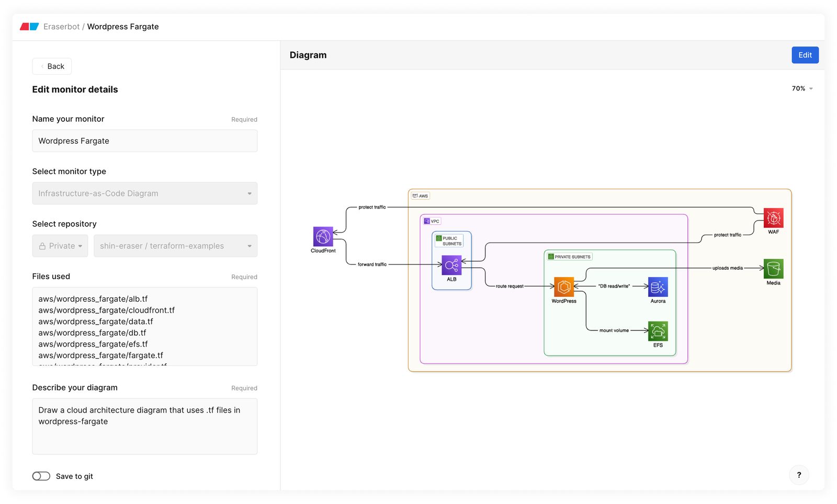Go back with the Back button

[52, 66]
